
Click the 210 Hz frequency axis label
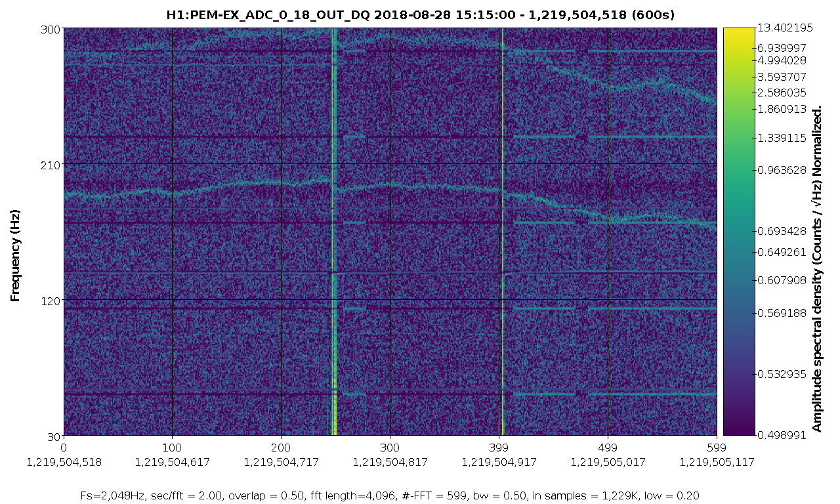click(x=52, y=165)
